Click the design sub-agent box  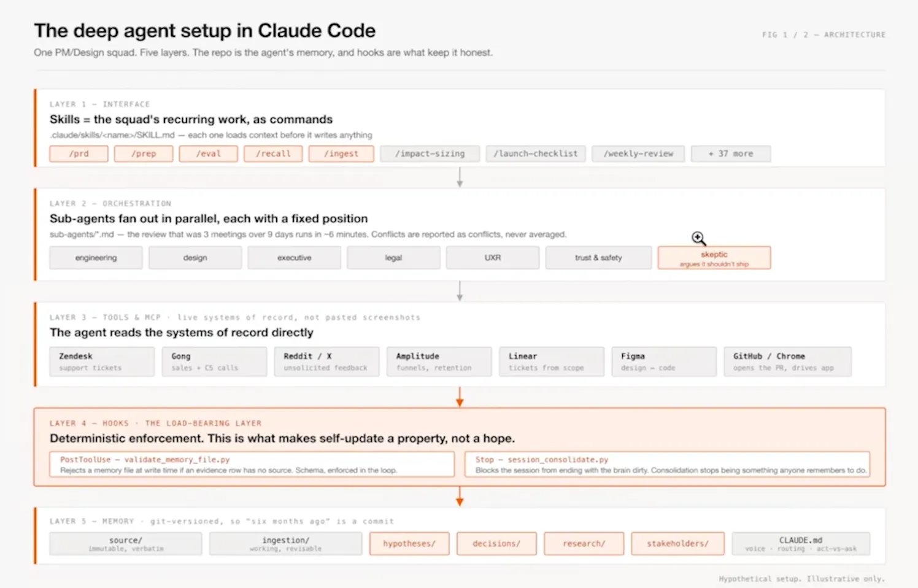tap(195, 258)
